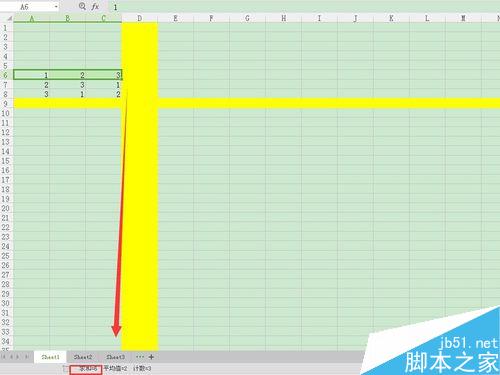Select row 1 header
The width and height of the screenshot is (500, 375).
pos(6,28)
